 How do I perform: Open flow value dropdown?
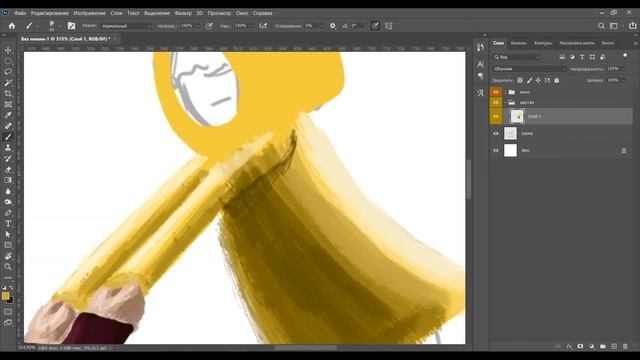pyautogui.click(x=251, y=26)
